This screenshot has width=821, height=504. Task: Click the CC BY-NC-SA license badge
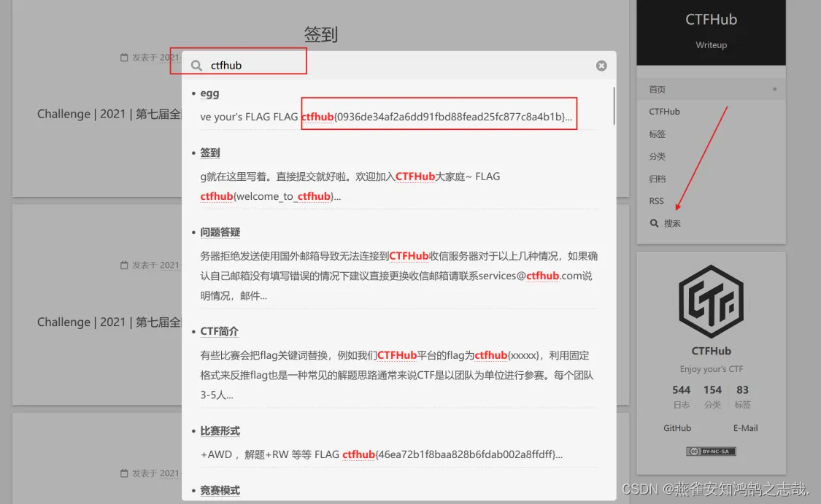(711, 451)
